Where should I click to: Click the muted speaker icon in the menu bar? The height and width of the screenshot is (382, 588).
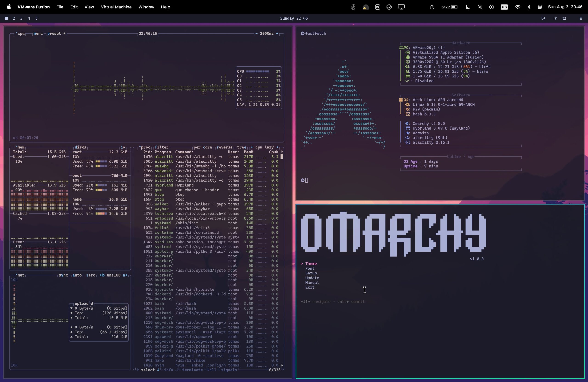[480, 7]
